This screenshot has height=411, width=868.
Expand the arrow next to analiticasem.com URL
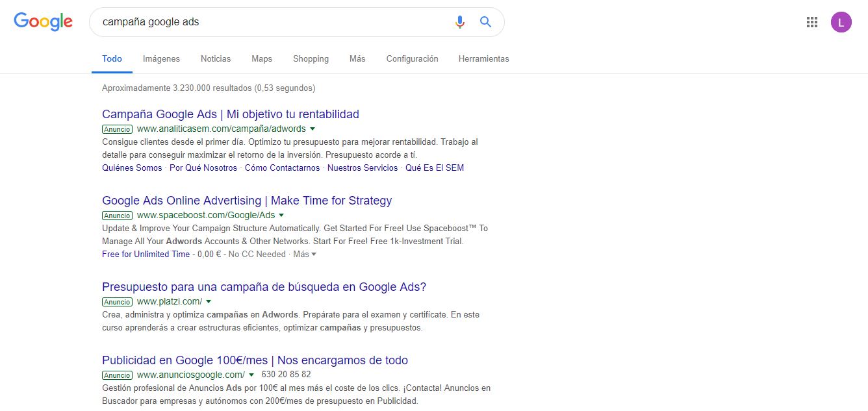[313, 129]
